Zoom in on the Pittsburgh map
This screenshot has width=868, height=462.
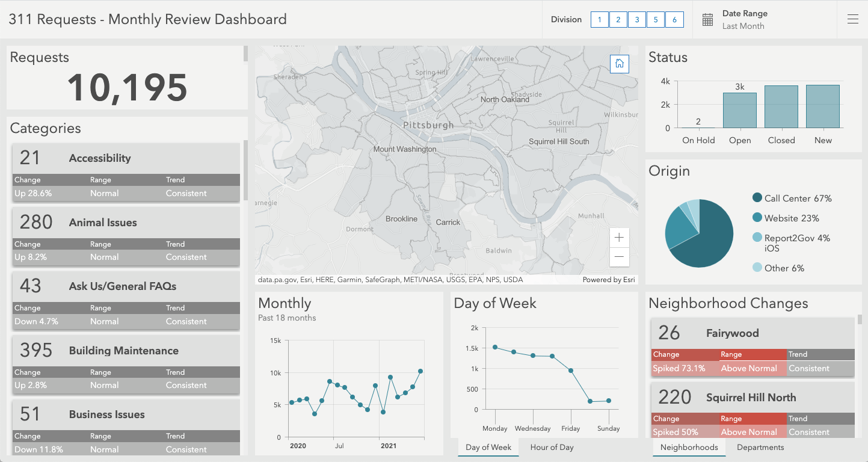coord(619,237)
